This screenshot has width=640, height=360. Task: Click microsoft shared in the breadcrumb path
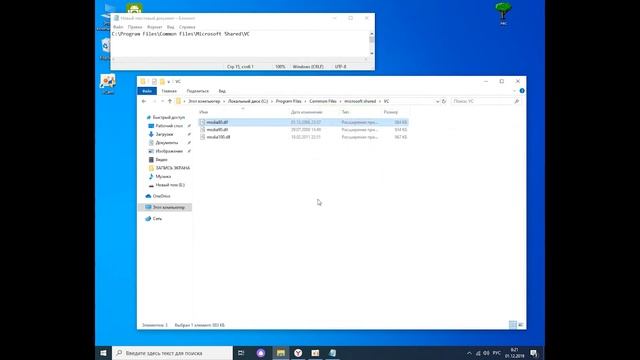(360, 101)
